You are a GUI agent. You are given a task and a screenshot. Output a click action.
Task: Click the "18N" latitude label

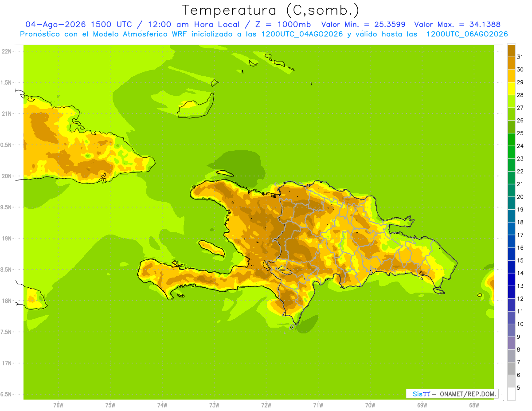point(6,301)
